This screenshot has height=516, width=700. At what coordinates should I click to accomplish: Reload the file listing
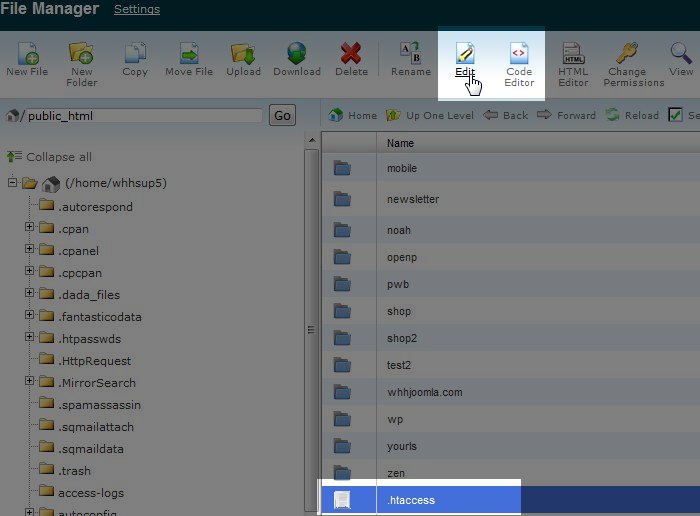[632, 115]
